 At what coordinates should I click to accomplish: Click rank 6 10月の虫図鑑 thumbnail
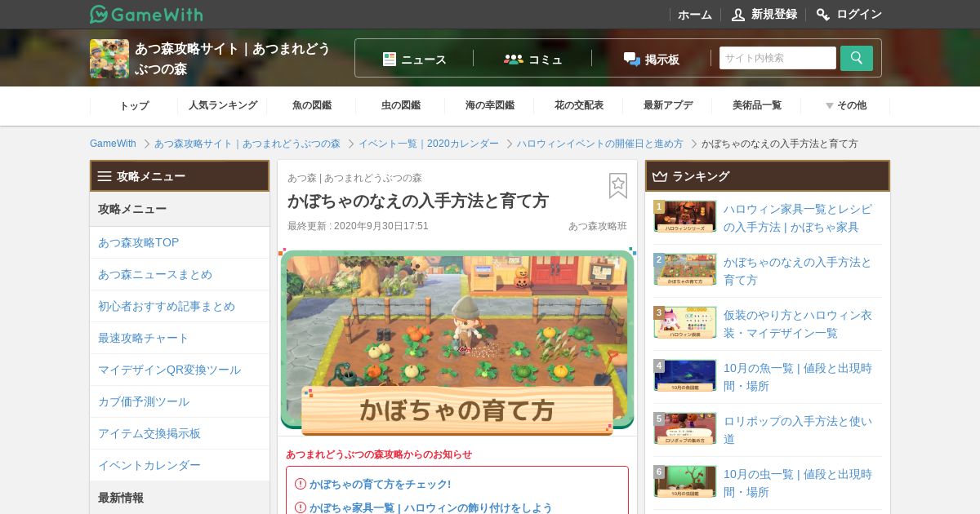pos(684,481)
